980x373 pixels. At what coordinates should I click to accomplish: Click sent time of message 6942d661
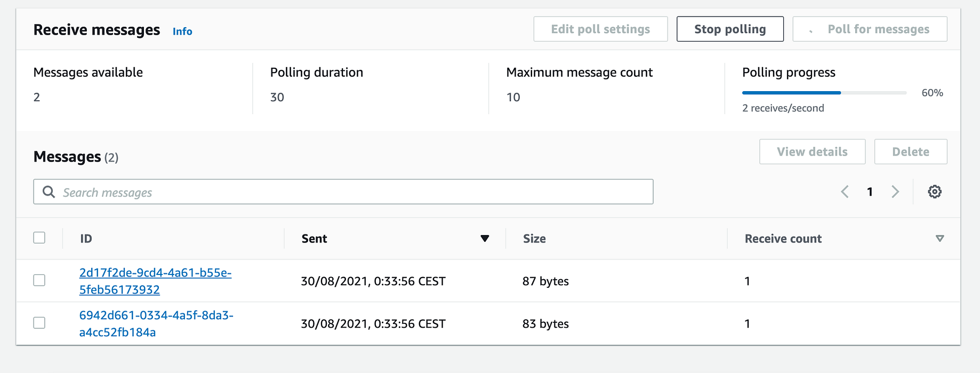pos(373,324)
